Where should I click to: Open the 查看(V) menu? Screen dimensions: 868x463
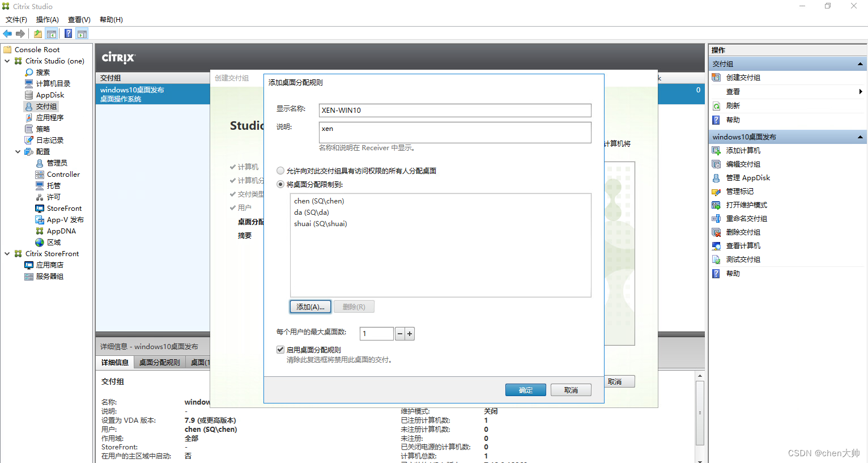[x=79, y=20]
